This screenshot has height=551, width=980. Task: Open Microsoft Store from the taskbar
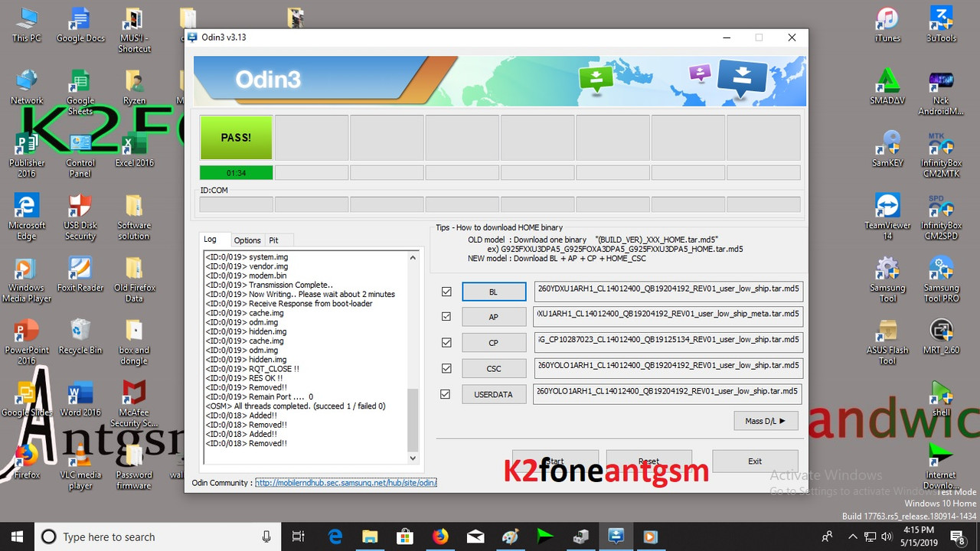[405, 536]
